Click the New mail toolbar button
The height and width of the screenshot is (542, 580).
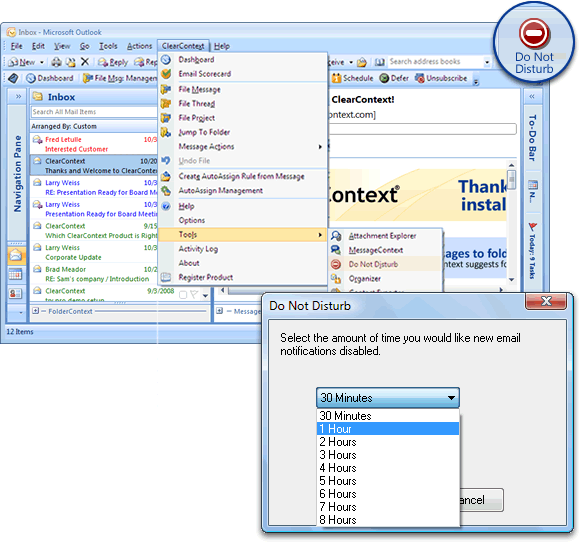22,62
